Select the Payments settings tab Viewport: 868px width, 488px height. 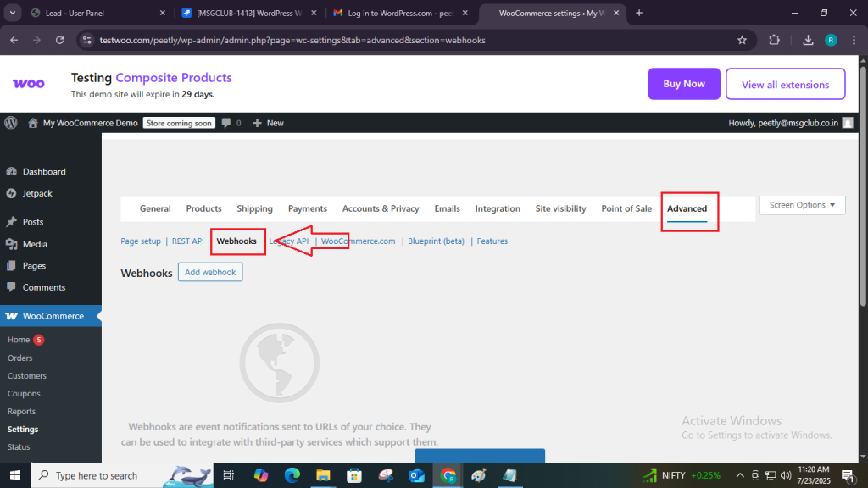point(307,208)
